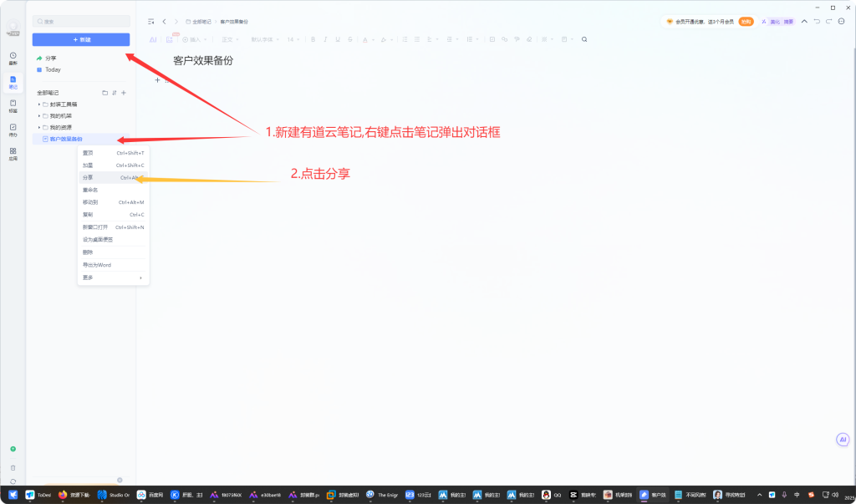Open the 默认字体 font dropdown

tap(265, 39)
